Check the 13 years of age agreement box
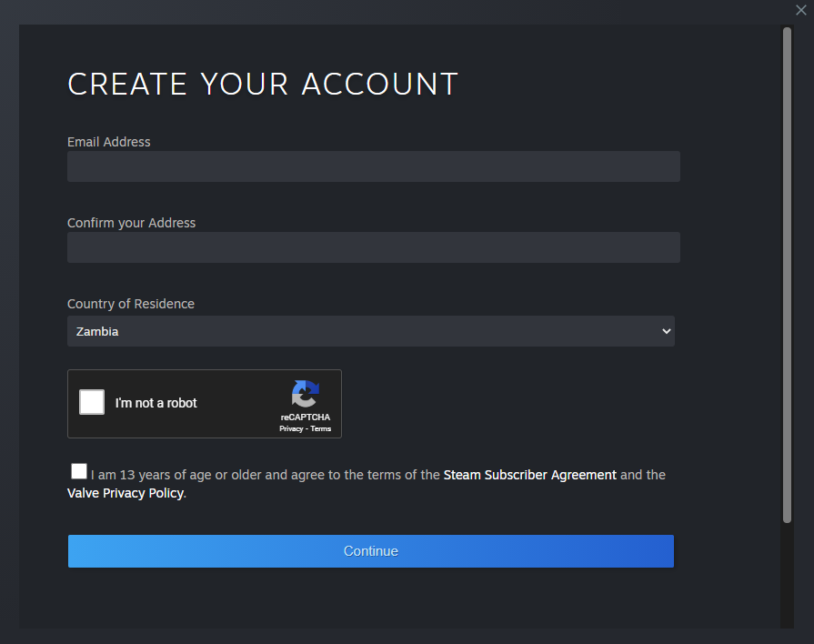 (79, 471)
